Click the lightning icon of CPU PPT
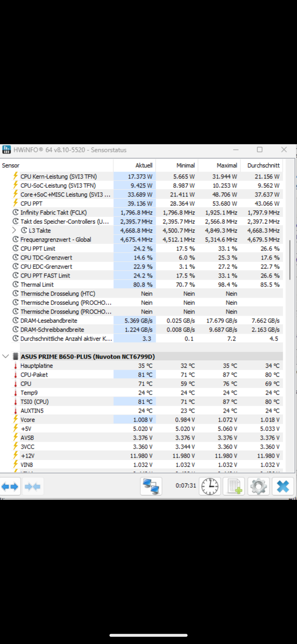Viewport: 297px width, 644px height. pyautogui.click(x=15, y=203)
